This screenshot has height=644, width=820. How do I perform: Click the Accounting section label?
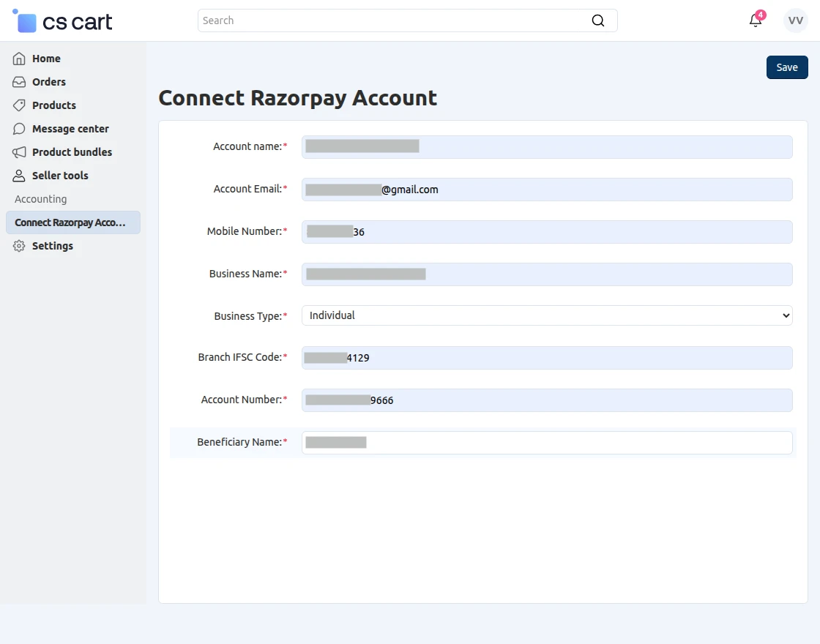click(40, 198)
